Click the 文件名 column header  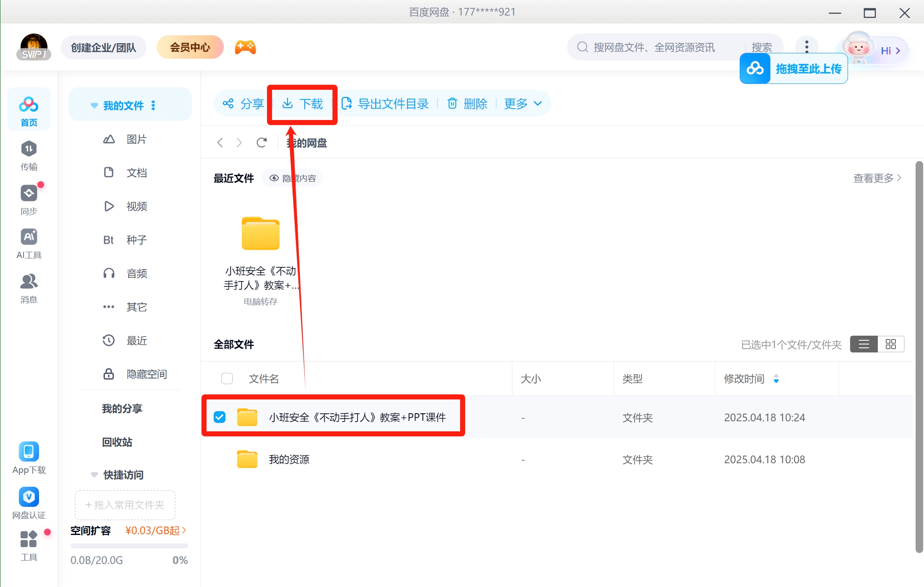pos(264,378)
